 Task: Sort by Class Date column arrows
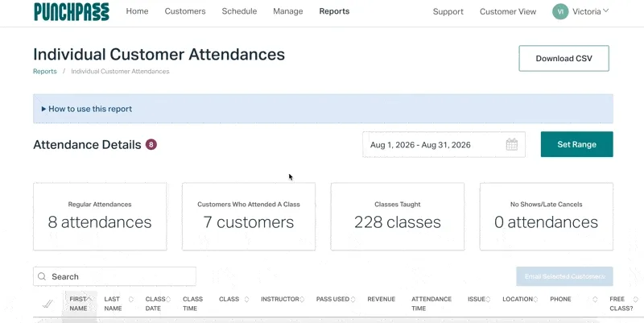coord(168,299)
